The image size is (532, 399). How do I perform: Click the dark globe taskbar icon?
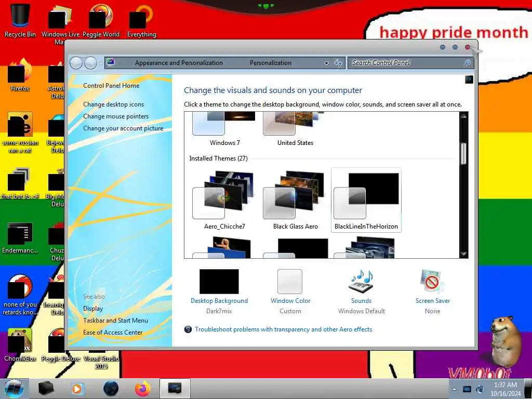pos(111,389)
